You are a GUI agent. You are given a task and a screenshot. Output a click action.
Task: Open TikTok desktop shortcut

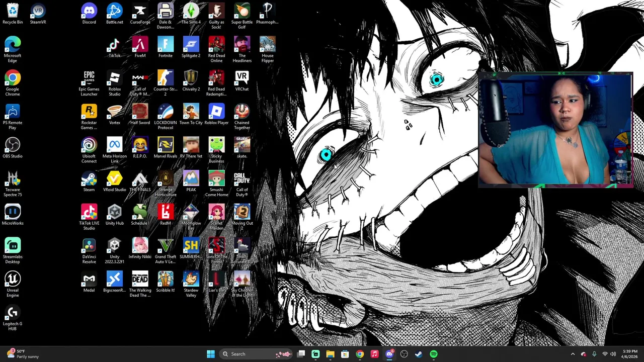[x=115, y=47]
